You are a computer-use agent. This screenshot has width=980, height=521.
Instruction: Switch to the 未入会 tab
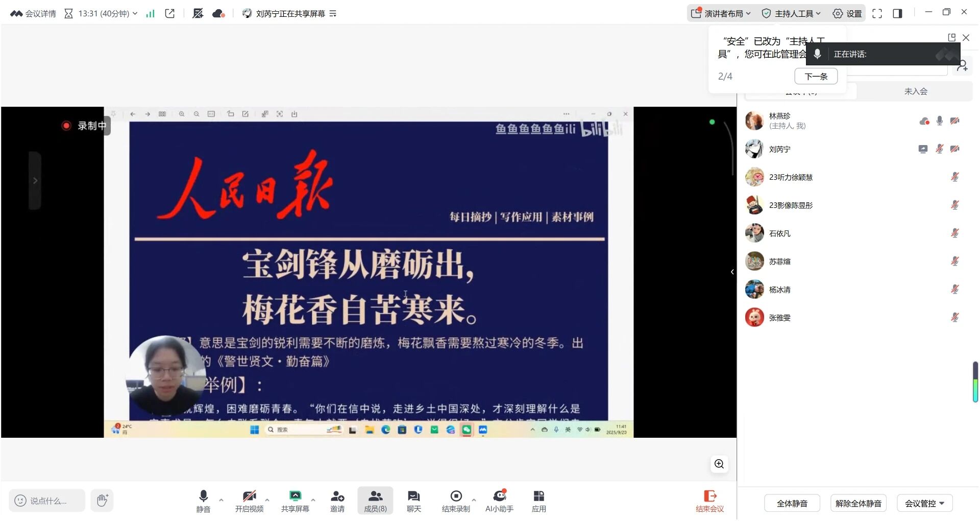(x=915, y=91)
